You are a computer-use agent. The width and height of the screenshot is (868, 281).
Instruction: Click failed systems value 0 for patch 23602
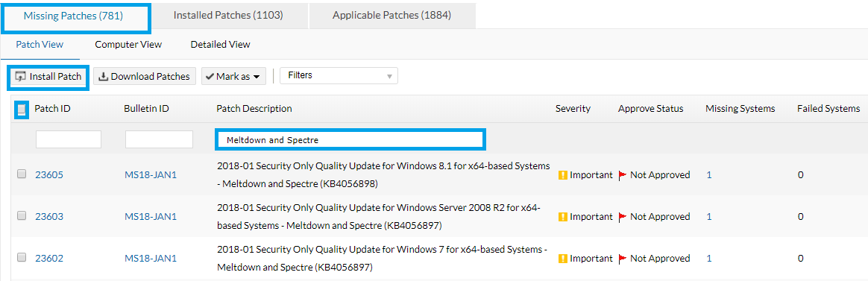[x=800, y=259]
